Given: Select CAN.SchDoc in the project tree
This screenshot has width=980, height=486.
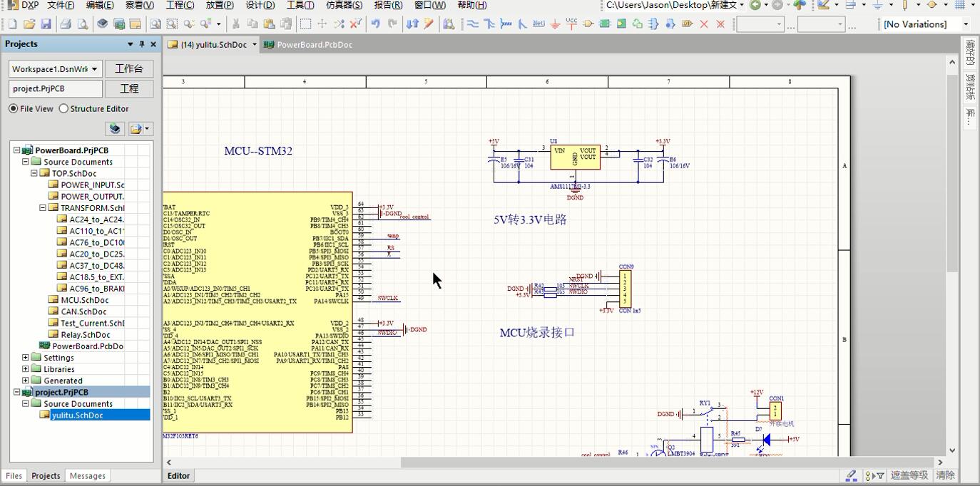Looking at the screenshot, I should point(83,311).
